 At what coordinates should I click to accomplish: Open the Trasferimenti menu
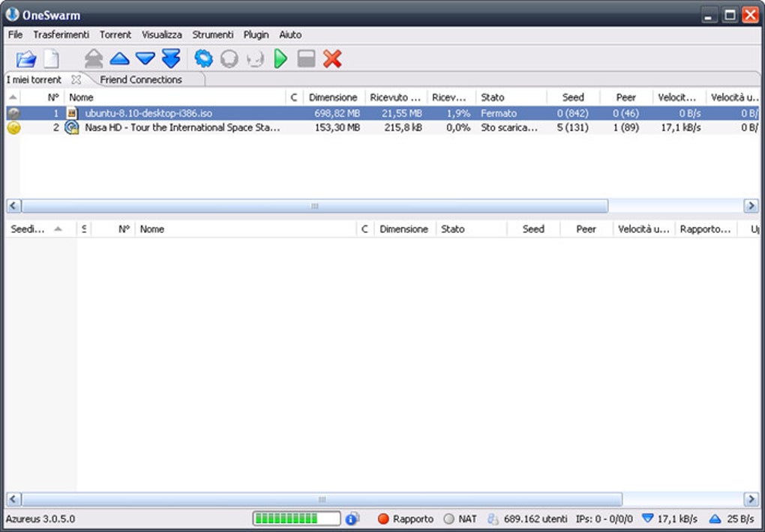[x=61, y=34]
